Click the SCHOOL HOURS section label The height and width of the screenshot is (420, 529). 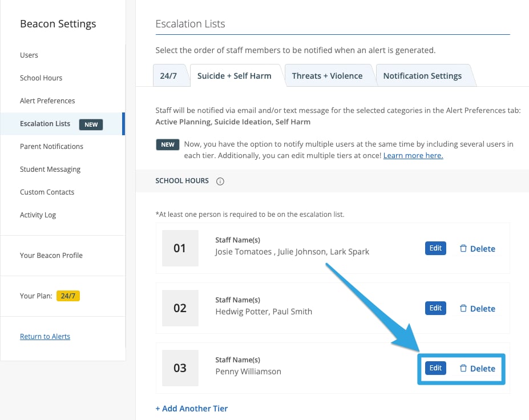point(182,181)
